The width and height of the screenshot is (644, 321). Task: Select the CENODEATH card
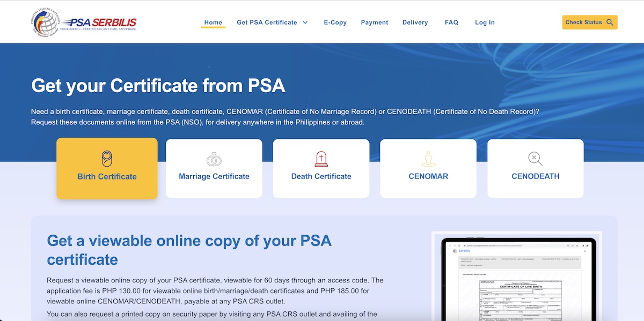pos(536,168)
